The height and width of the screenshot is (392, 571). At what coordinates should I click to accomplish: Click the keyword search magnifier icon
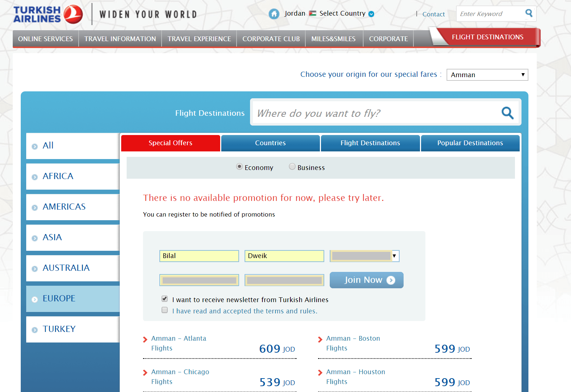point(529,13)
